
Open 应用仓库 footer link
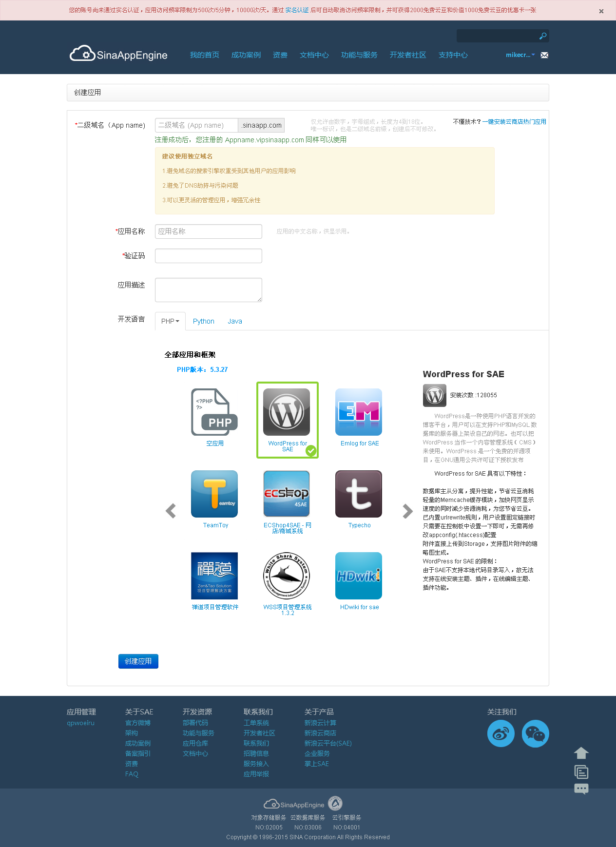195,744
